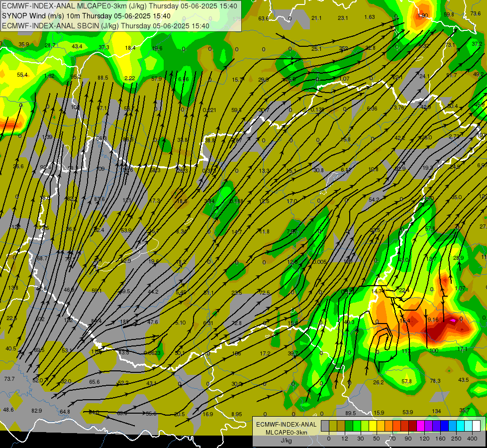Click the map value 0.221
This screenshot has width=487, height=448.
tap(209, 110)
